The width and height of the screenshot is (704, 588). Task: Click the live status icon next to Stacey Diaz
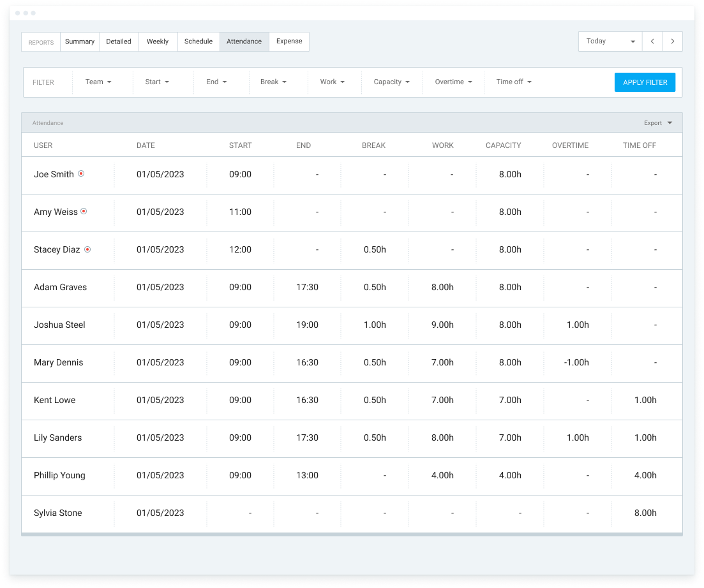point(89,249)
